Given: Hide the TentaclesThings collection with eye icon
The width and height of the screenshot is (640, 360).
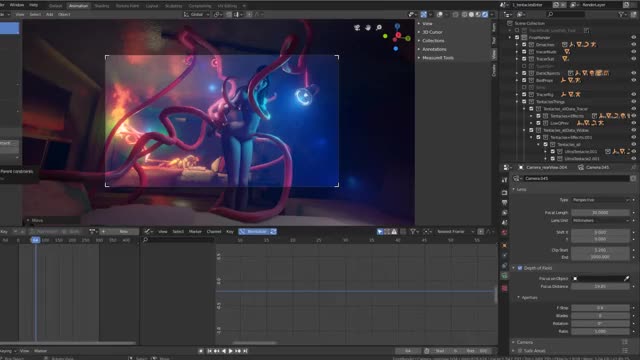Looking at the screenshot, I should 634,102.
